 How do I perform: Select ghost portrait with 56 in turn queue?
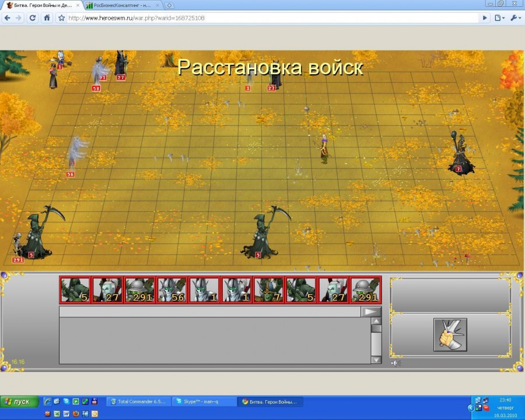pos(171,290)
